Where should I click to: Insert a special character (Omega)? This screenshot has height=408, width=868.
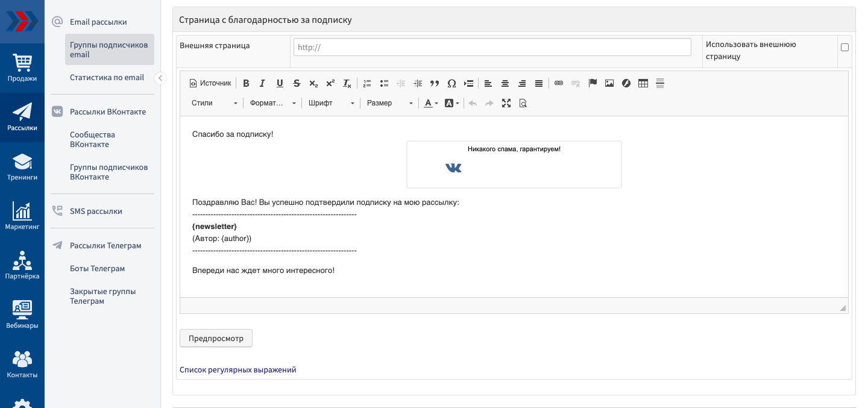[451, 83]
